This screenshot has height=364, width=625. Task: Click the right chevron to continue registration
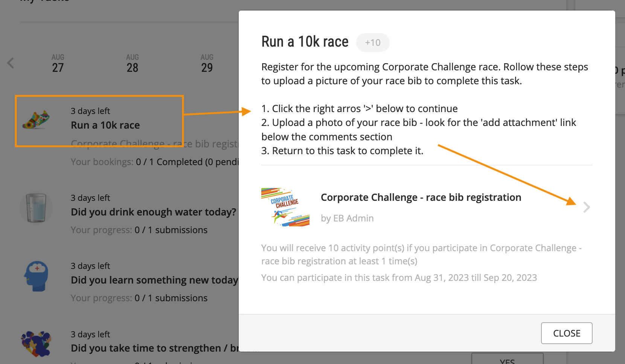(586, 207)
